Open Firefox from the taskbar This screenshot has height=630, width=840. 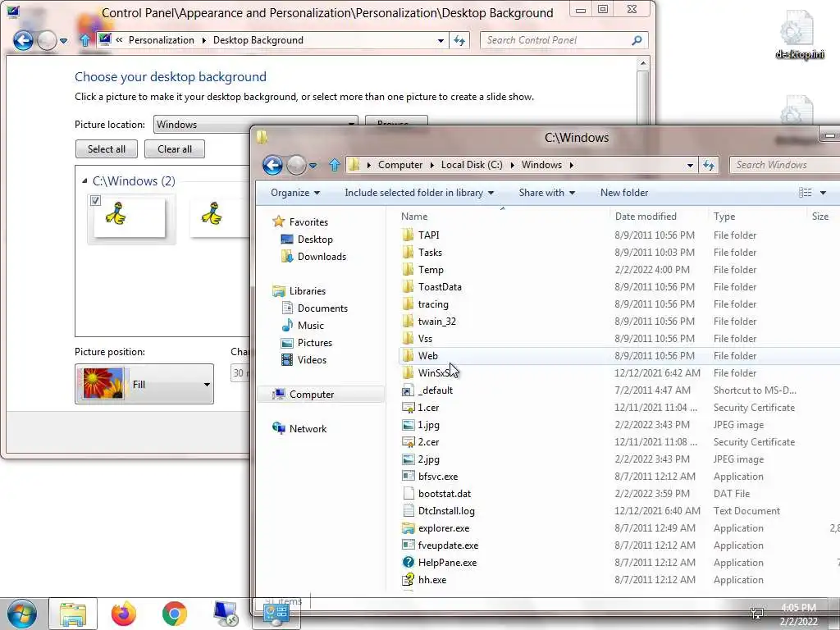(124, 614)
